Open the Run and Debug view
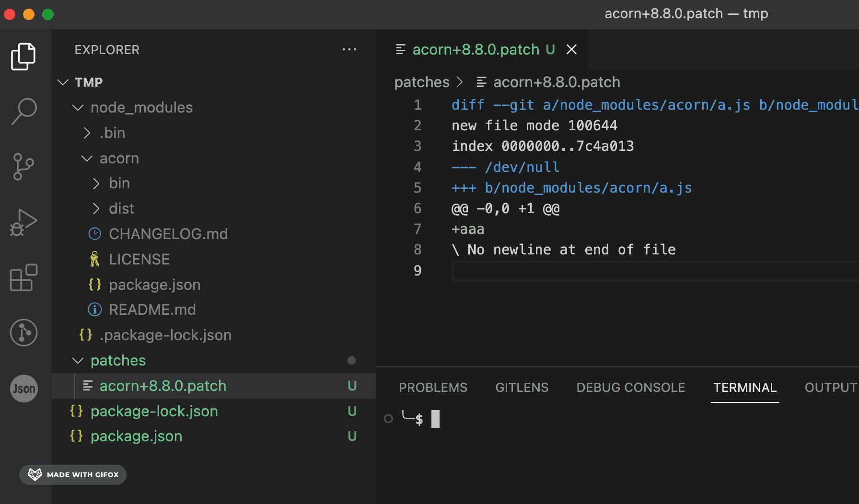The width and height of the screenshot is (859, 504). click(x=23, y=222)
